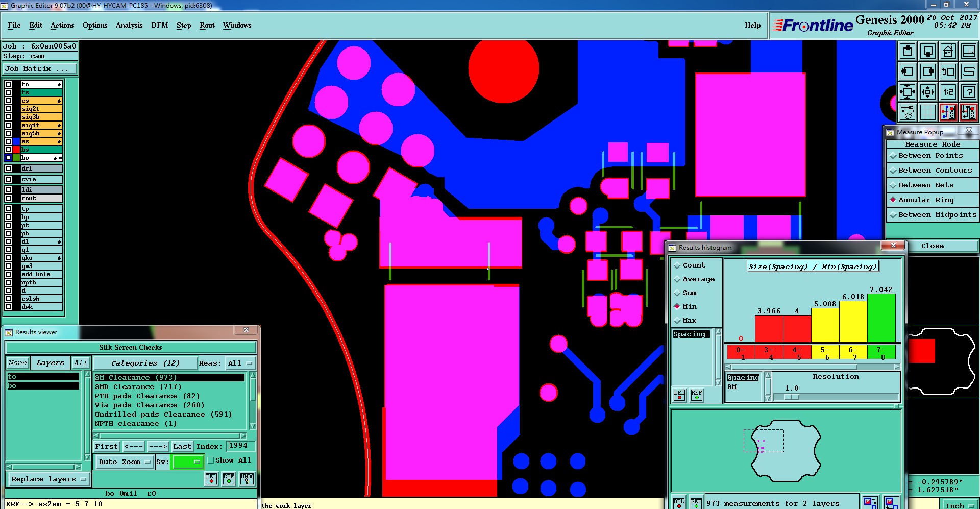
Task: Select Between Contours measure mode
Action: [x=933, y=171]
